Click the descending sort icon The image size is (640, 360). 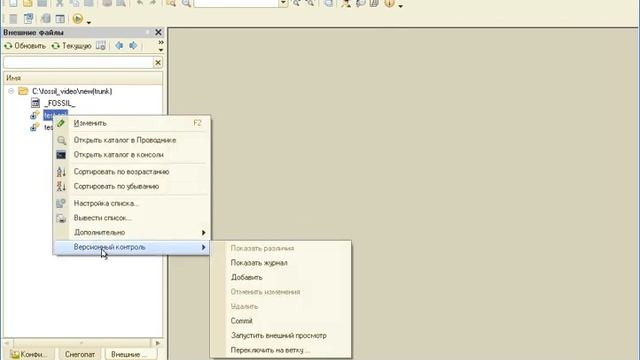tap(61, 187)
